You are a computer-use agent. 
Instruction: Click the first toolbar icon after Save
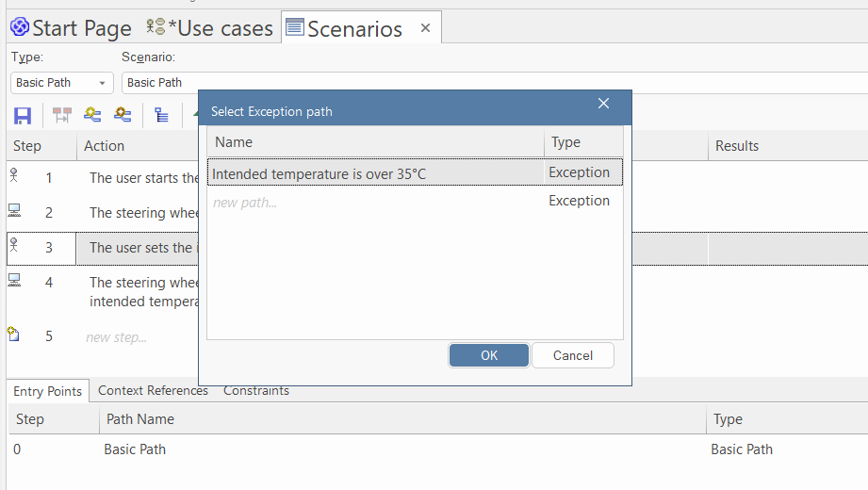click(x=62, y=116)
